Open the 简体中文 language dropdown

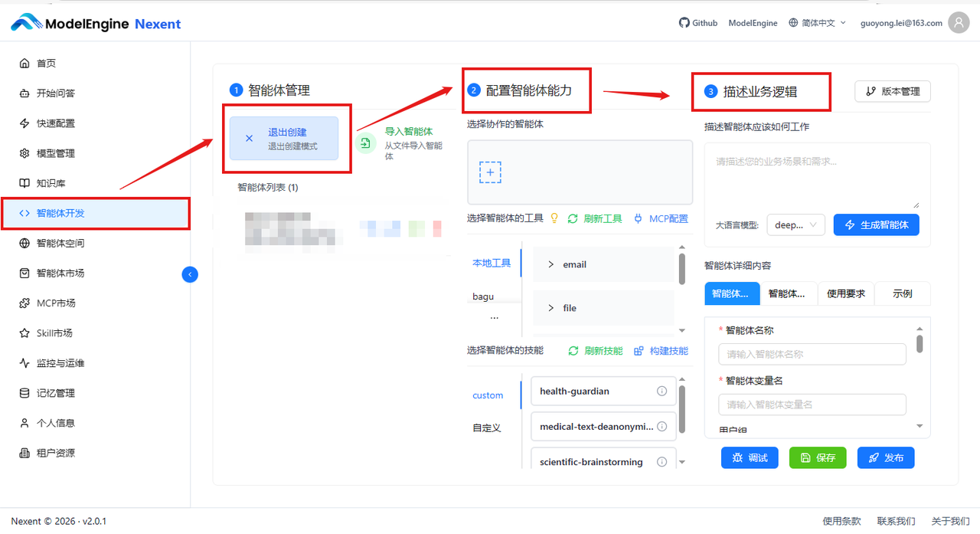[816, 22]
